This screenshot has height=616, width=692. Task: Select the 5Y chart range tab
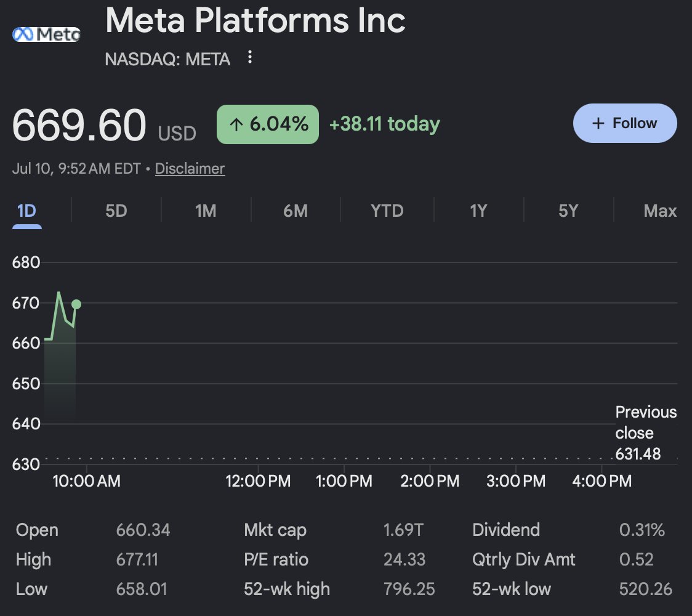point(568,211)
